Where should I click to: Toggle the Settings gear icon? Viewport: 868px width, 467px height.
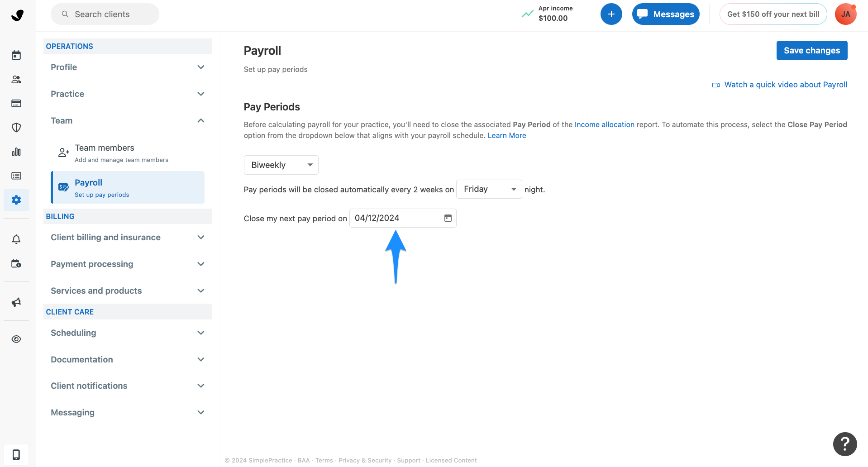click(16, 200)
